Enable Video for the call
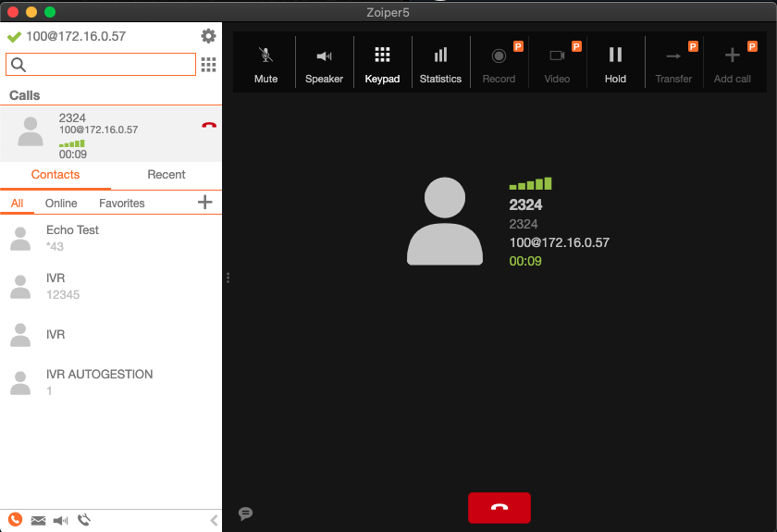 [557, 64]
